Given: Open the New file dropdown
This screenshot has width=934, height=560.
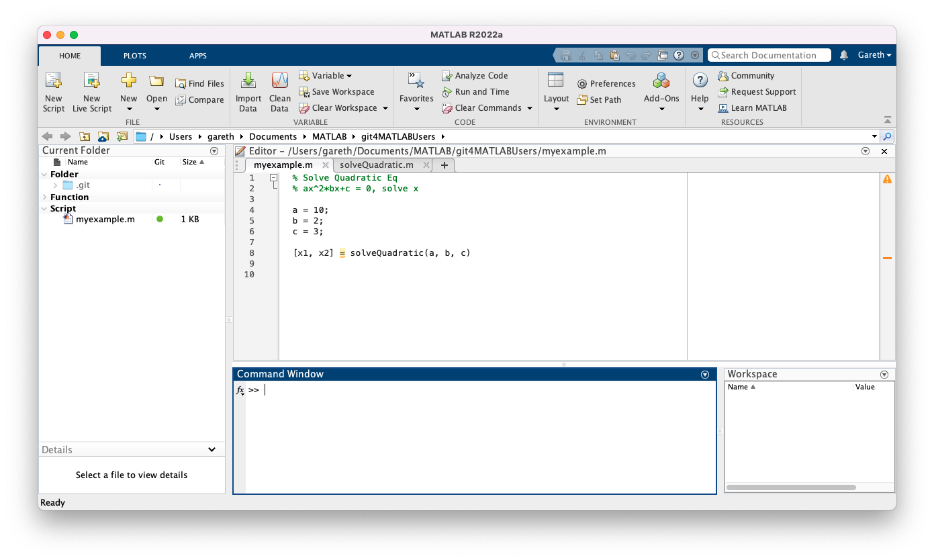Looking at the screenshot, I should [129, 92].
